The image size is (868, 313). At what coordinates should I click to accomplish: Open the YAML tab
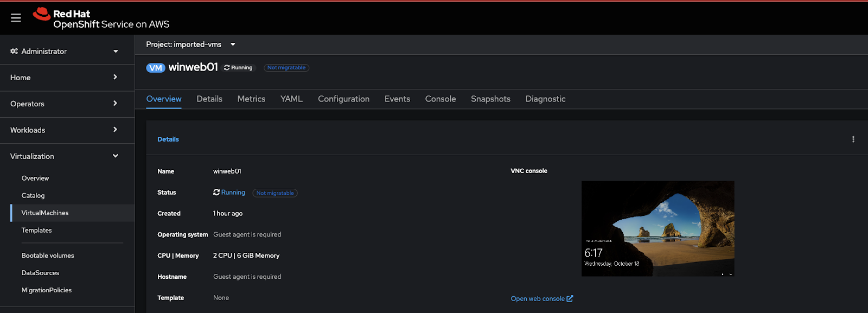[291, 99]
